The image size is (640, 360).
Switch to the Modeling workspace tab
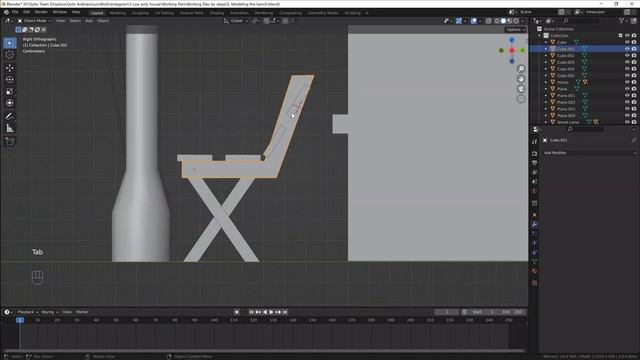(x=118, y=13)
